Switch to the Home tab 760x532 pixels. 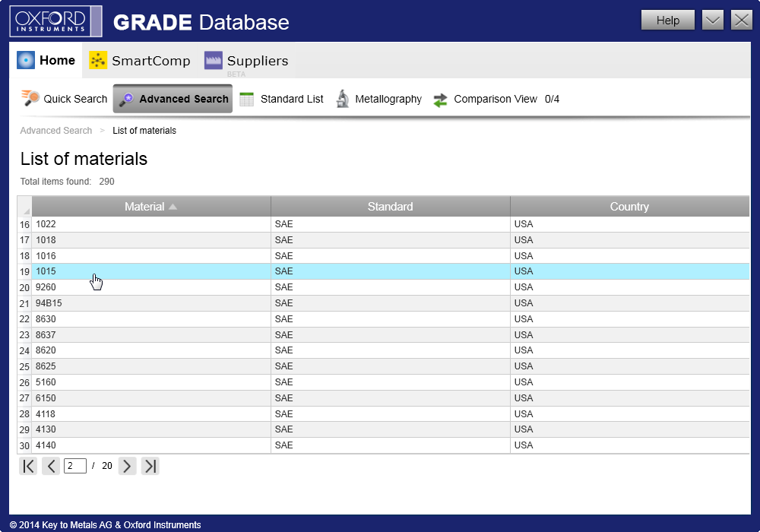(46, 60)
